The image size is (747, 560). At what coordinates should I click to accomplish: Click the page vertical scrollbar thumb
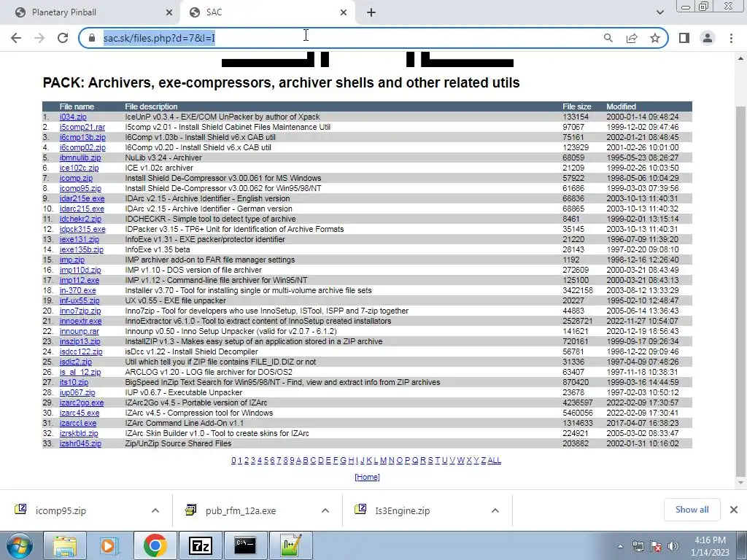[x=740, y=290]
